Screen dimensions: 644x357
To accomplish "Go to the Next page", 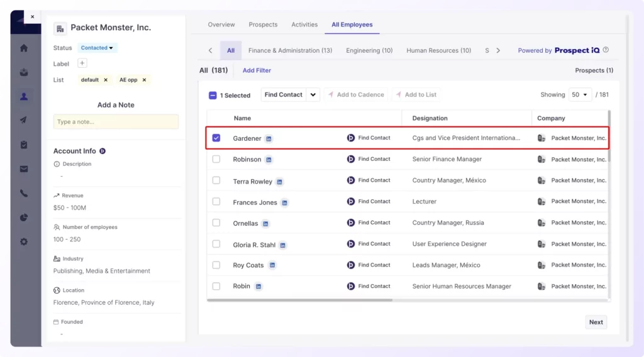I will [x=596, y=322].
